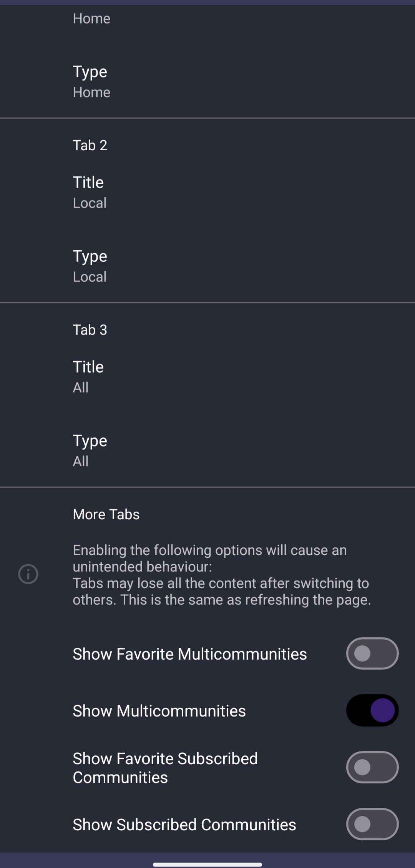
Task: Tap the Show Favorite Subscribed Communities label
Action: click(165, 768)
